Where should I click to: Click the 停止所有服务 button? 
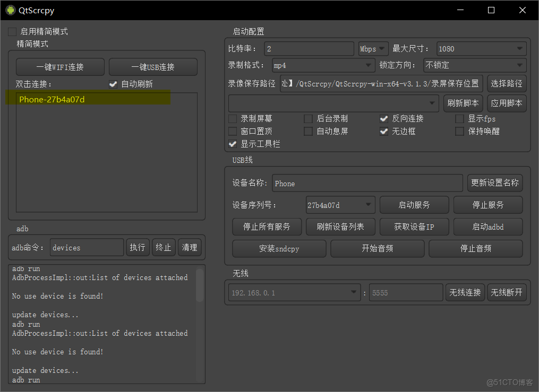[x=267, y=227]
